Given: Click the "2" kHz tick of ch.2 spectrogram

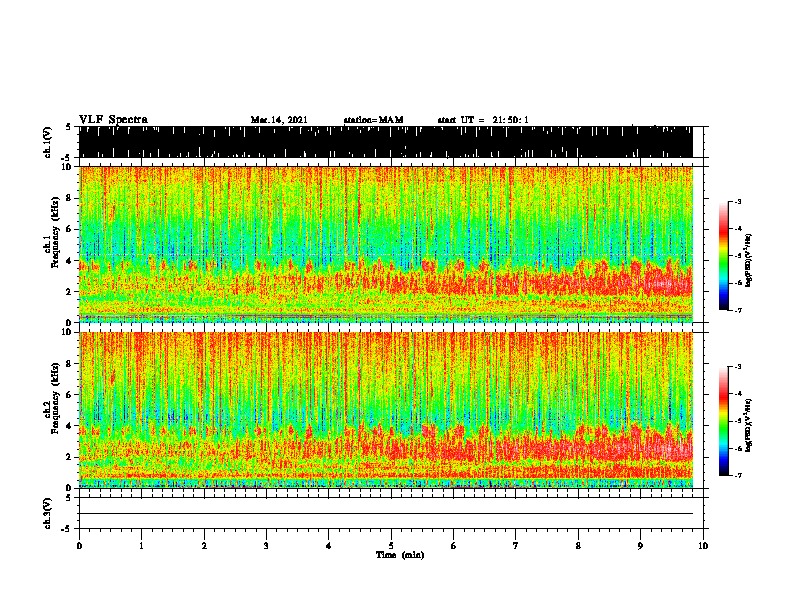Looking at the screenshot, I should 70,457.
